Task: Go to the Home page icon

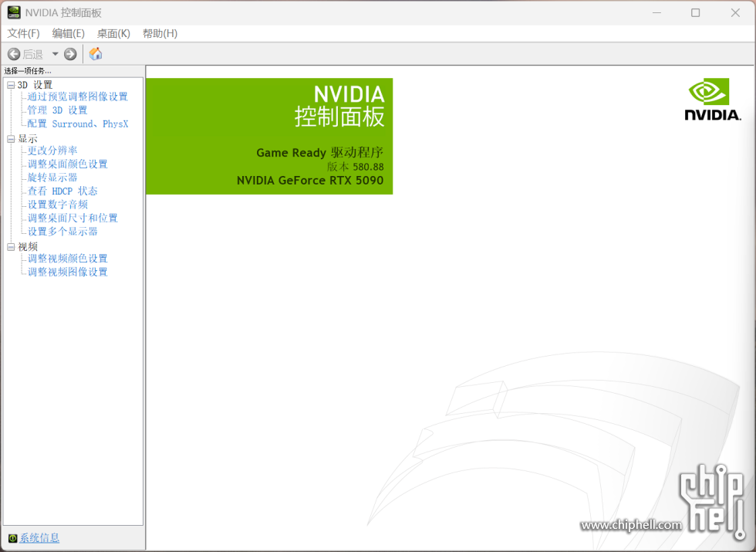Action: click(96, 53)
